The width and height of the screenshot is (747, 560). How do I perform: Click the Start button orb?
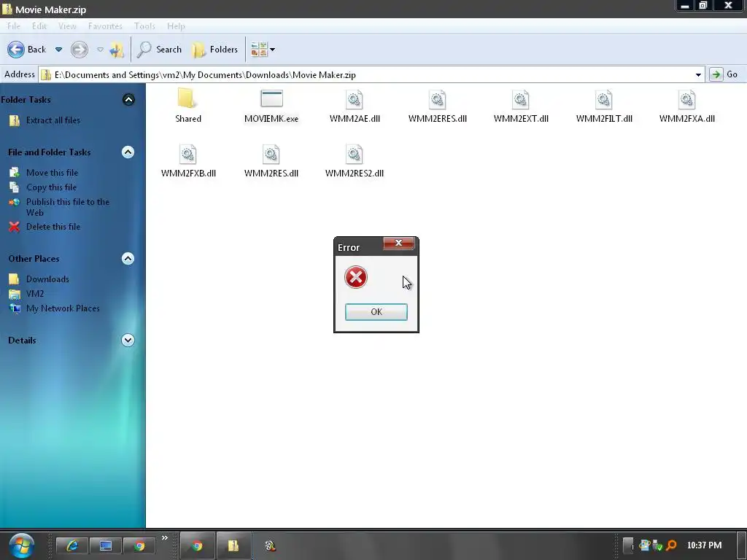[x=21, y=545]
